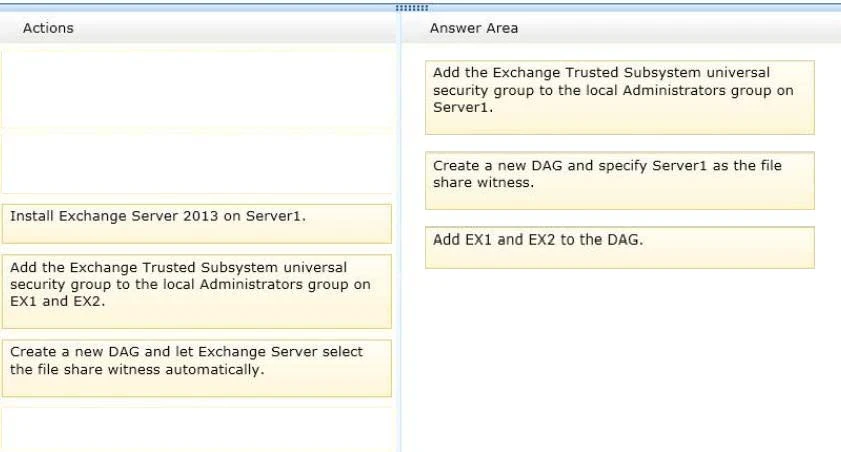Click answer step specifying Server1 as file share witness
The image size is (841, 452).
(x=619, y=180)
